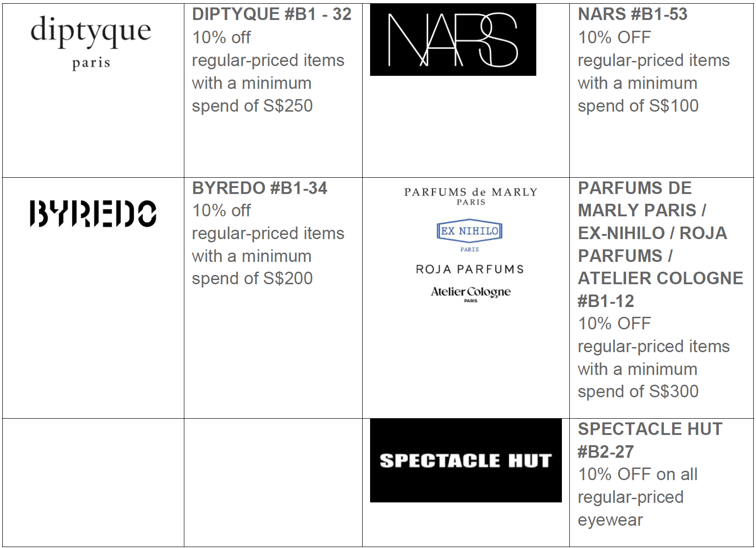The image size is (756, 548).
Task: Click the DIPTYQUE #B1 - 32 heading
Action: (272, 14)
